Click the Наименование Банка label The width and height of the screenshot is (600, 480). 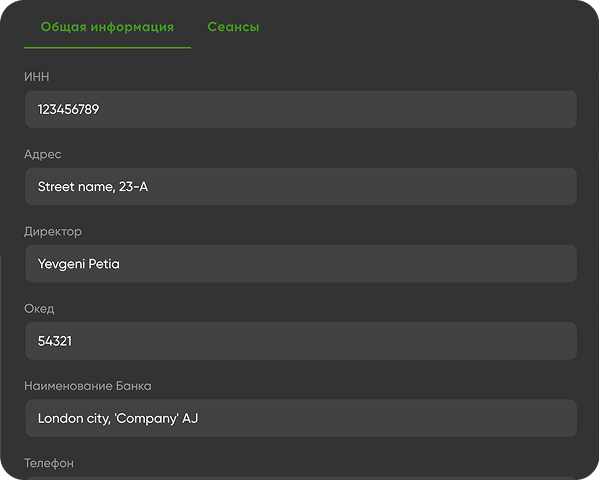coord(88,386)
